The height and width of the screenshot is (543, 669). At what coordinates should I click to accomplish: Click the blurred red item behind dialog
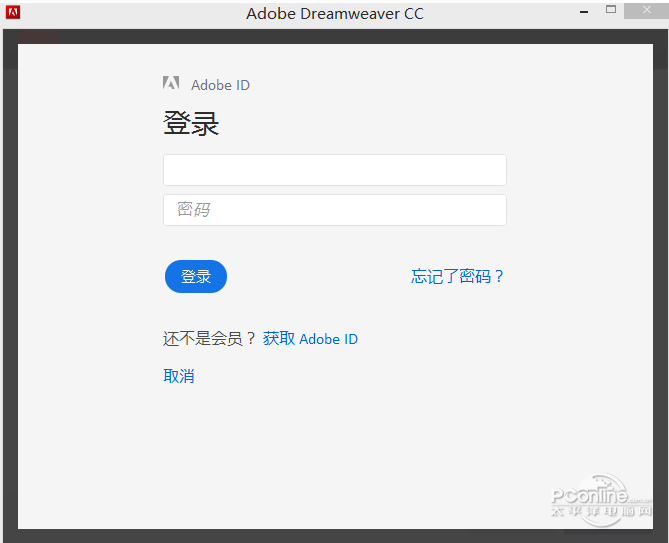pyautogui.click(x=38, y=36)
